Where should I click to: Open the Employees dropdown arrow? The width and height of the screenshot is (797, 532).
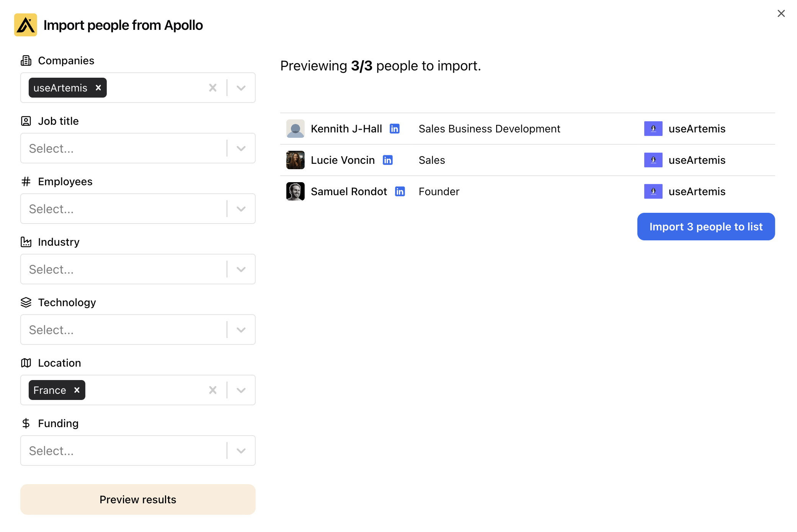(241, 209)
